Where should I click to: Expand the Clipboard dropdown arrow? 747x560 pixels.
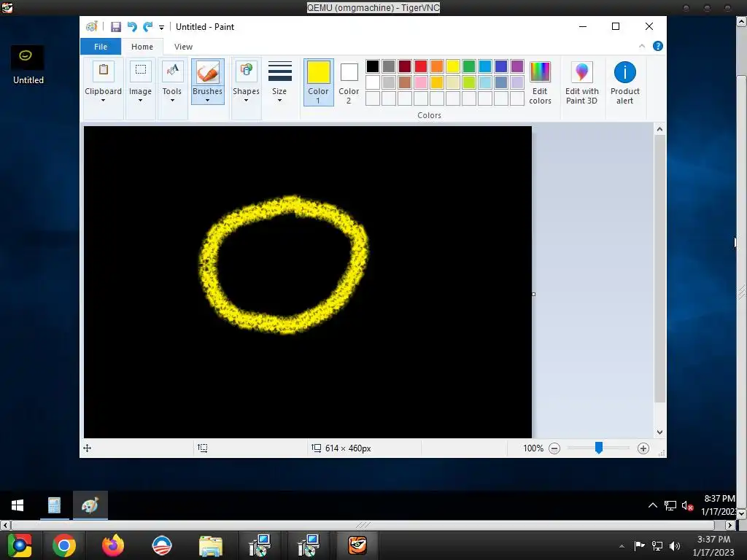tap(103, 101)
